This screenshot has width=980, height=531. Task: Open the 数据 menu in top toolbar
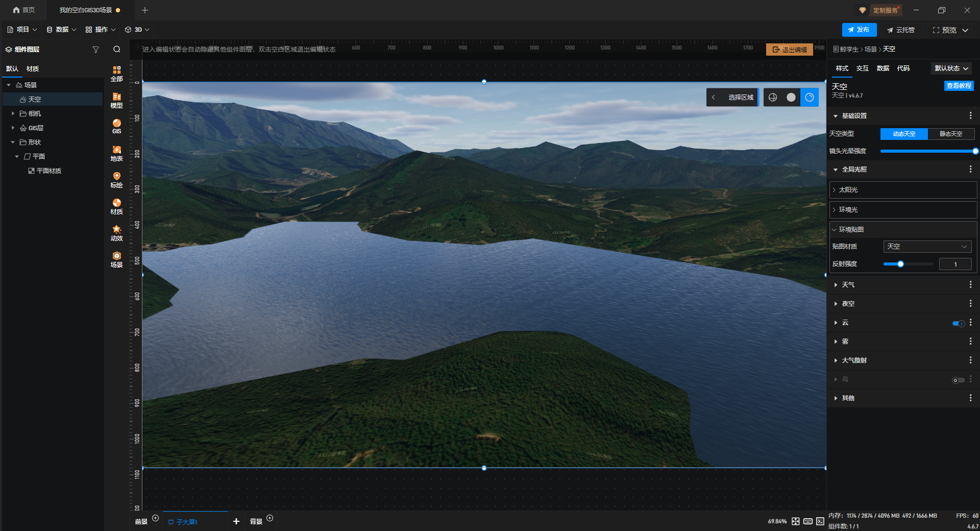click(61, 30)
